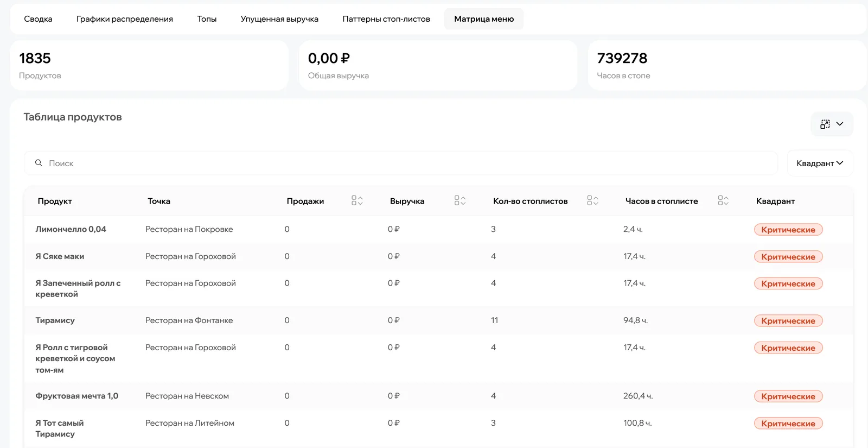Click the search magnifier icon
The width and height of the screenshot is (868, 448).
(39, 163)
